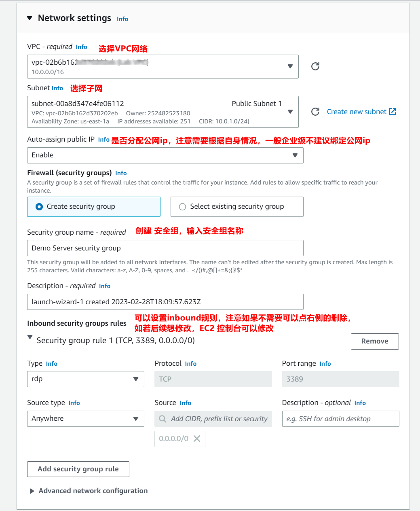Viewport: 420px width, 511px height.
Task: Open Info next to Network settings heading
Action: point(122,19)
